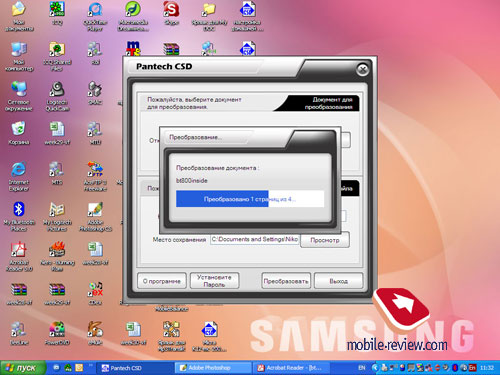The image size is (500, 375).
Task: Switch to Pantech CSD taskbar button
Action: [x=136, y=368]
